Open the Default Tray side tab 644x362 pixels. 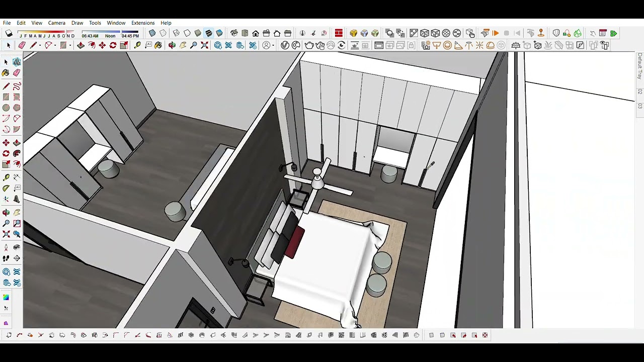pos(640,66)
